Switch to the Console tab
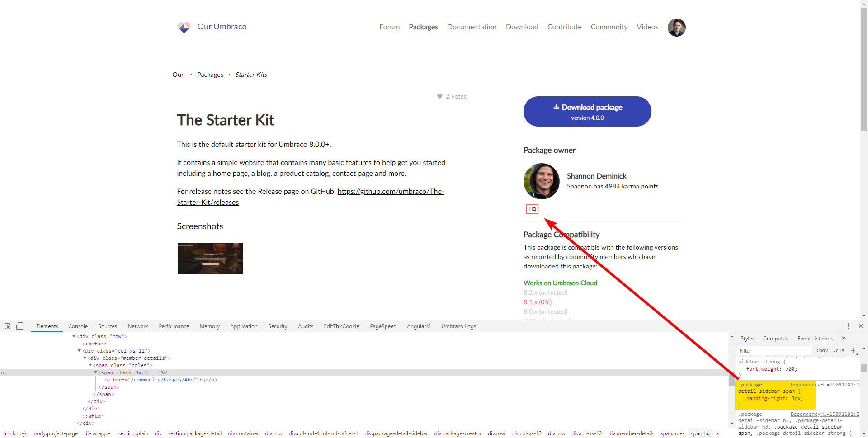The width and height of the screenshot is (868, 438). pos(78,326)
